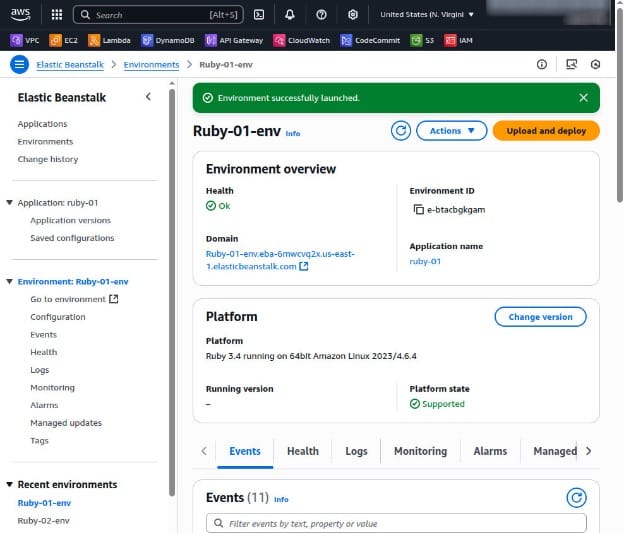This screenshot has width=624, height=533.
Task: Switch to the Managed tab
Action: pyautogui.click(x=554, y=451)
